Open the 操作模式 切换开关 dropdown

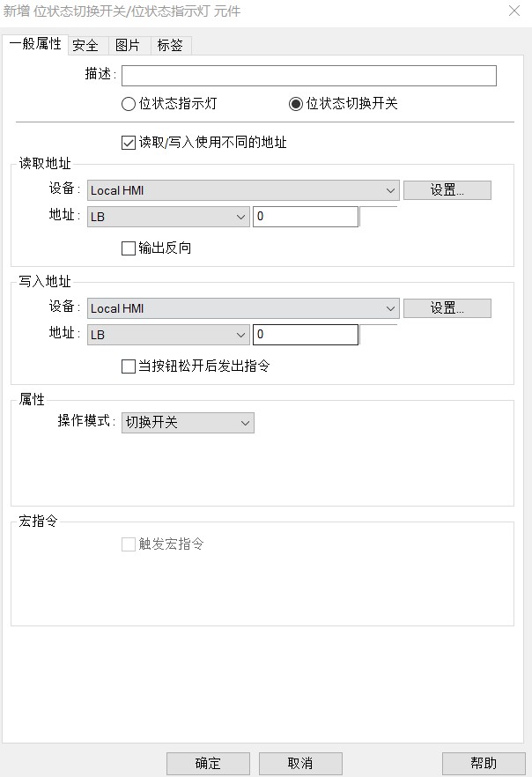pyautogui.click(x=188, y=423)
